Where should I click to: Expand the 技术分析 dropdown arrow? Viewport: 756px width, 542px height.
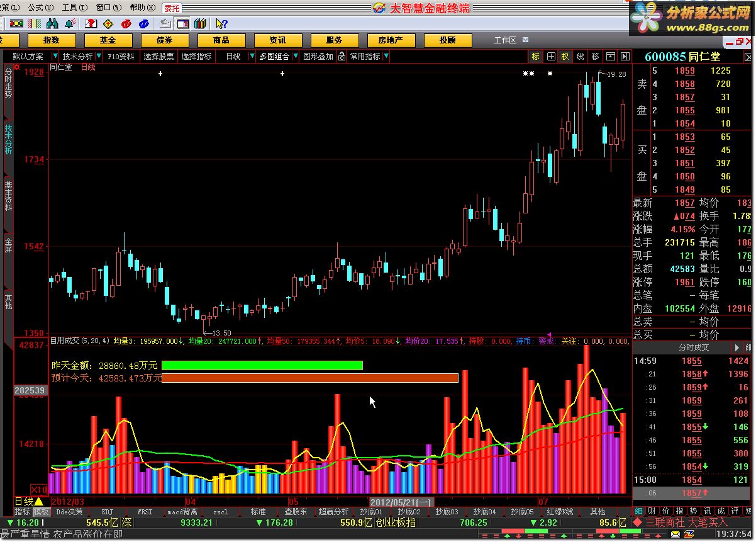click(99, 57)
